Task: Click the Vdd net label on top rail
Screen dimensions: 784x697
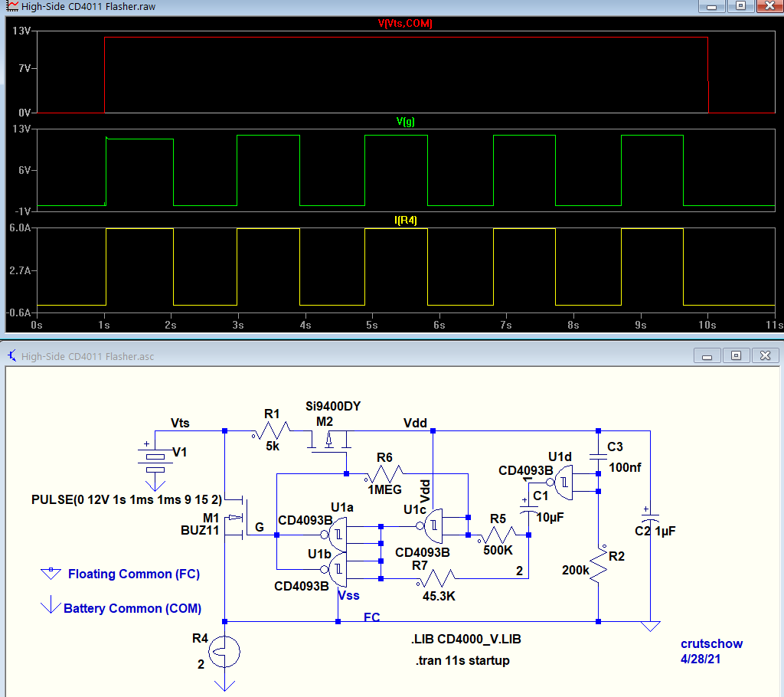Action: [415, 423]
